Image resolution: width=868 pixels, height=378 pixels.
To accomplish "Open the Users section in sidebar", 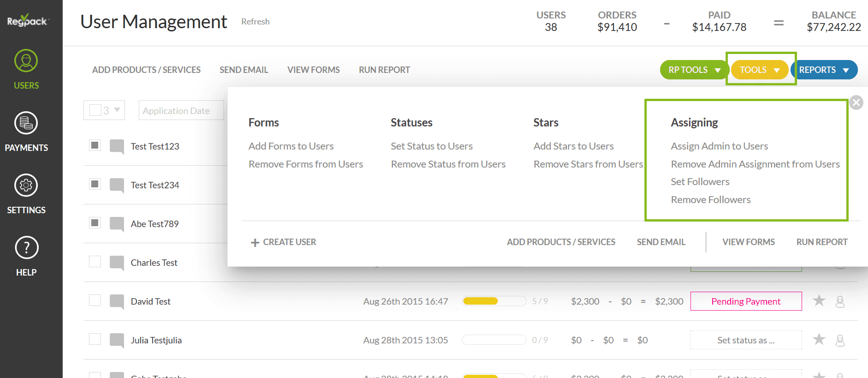I will click(26, 69).
